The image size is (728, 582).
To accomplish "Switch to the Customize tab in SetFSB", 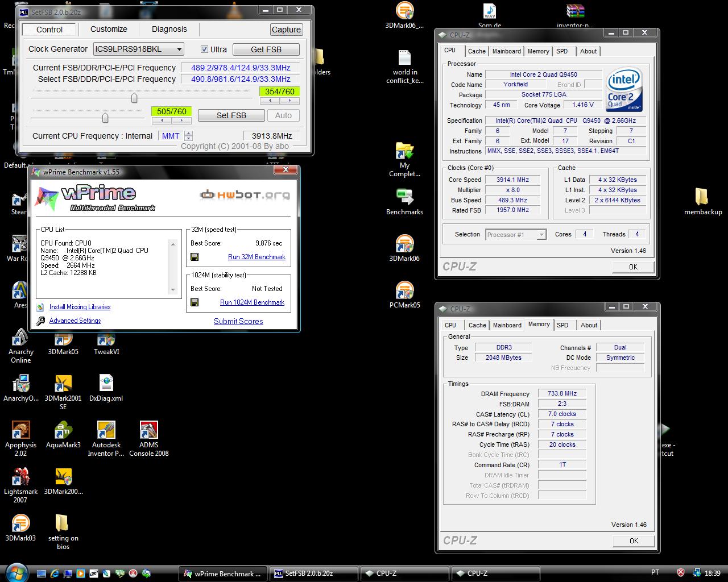I will click(109, 29).
